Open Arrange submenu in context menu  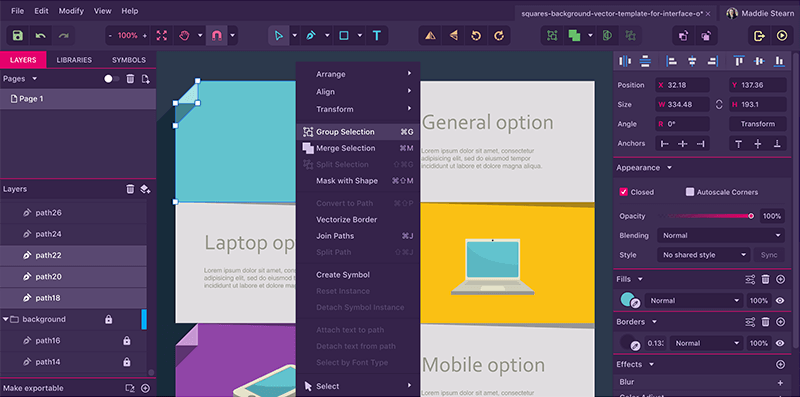358,74
